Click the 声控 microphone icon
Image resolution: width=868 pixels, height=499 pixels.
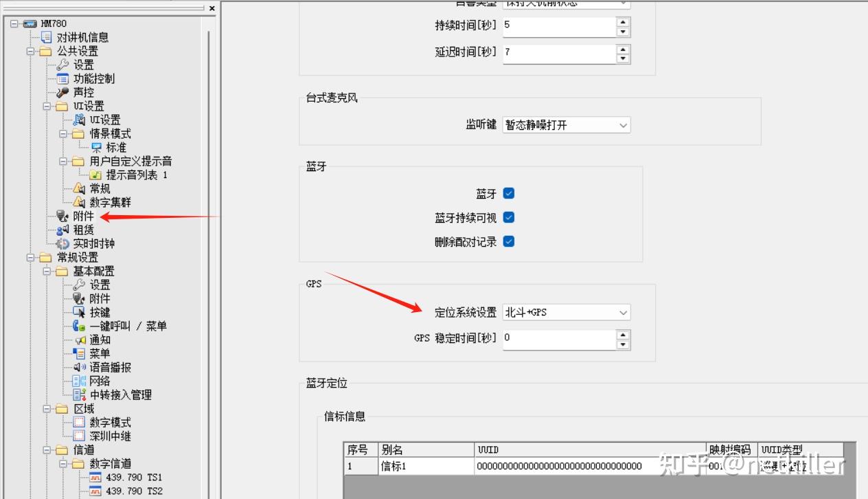62,92
